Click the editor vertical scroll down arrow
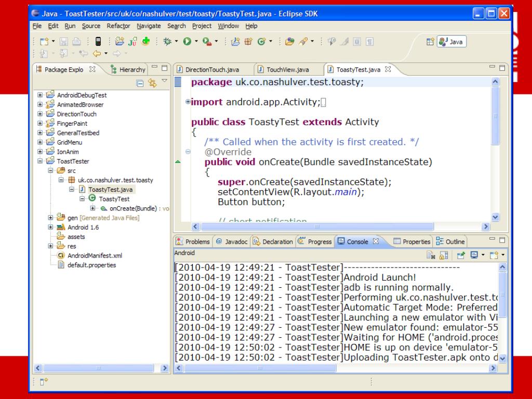Screen dimensions: 532x399 pyautogui.click(x=495, y=217)
